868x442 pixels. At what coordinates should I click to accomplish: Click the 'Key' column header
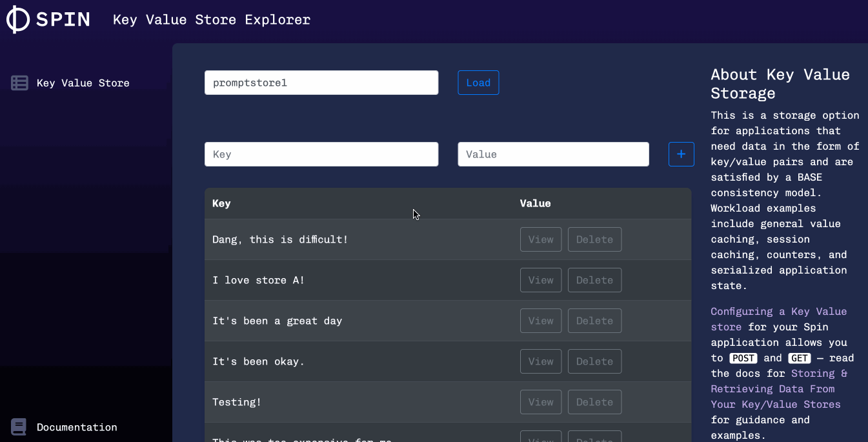click(x=221, y=203)
